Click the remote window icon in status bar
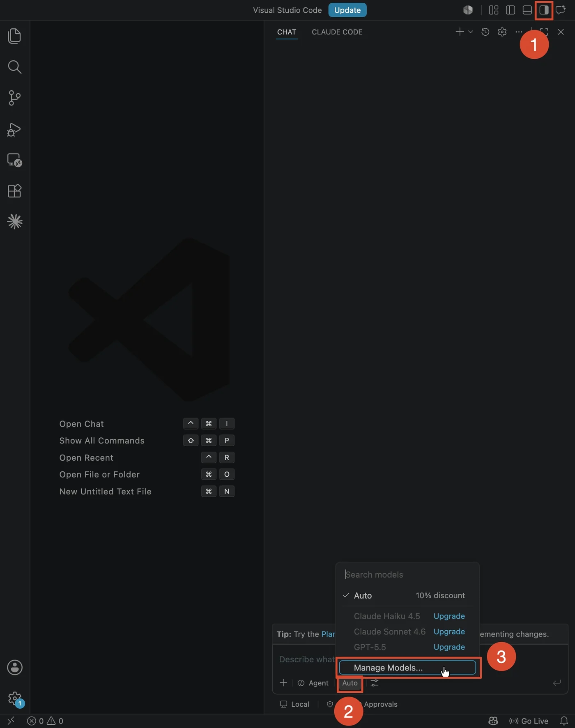575x728 pixels. pos(11,721)
